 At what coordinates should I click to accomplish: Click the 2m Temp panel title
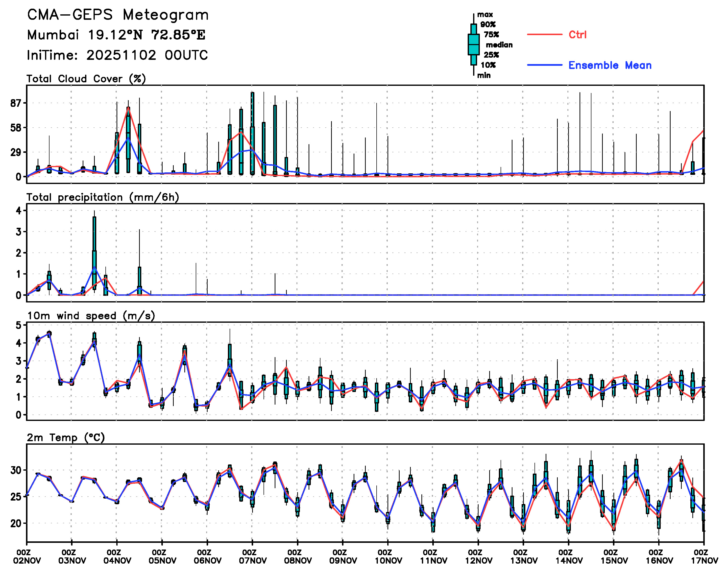click(x=66, y=437)
